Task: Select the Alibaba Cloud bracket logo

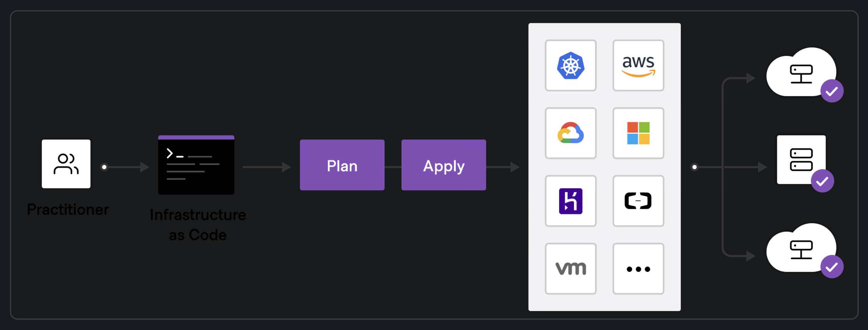Action: click(x=638, y=201)
